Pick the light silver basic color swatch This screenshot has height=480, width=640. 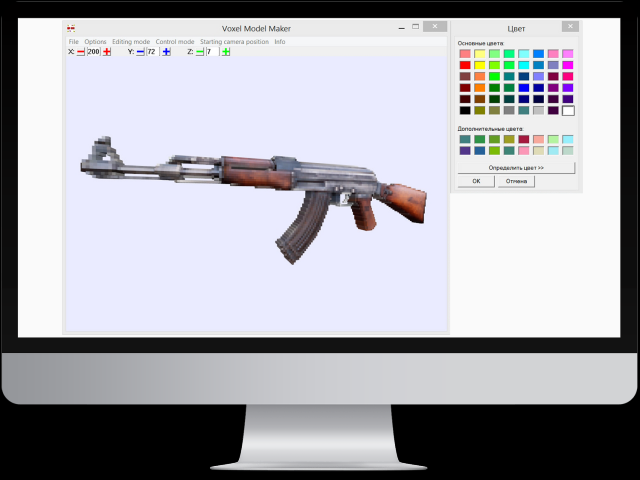tap(538, 110)
